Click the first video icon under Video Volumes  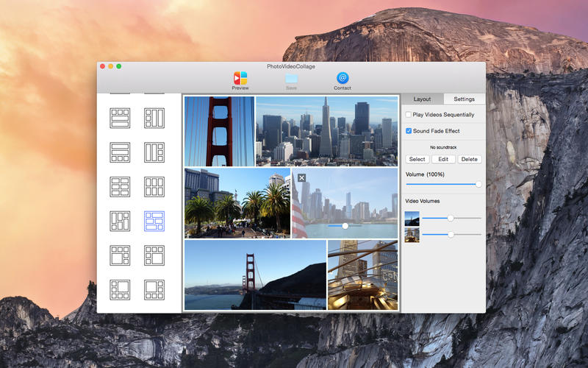click(x=412, y=219)
